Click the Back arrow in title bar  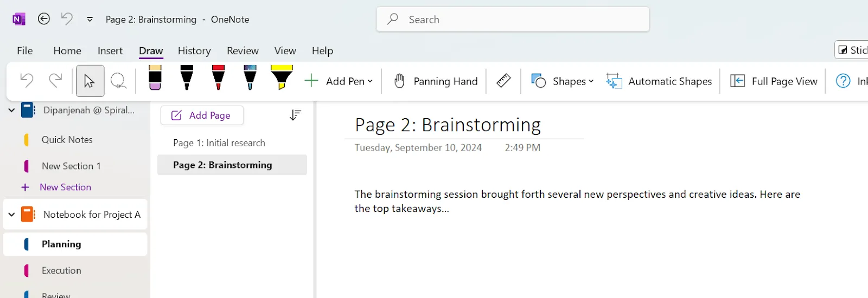tap(44, 19)
